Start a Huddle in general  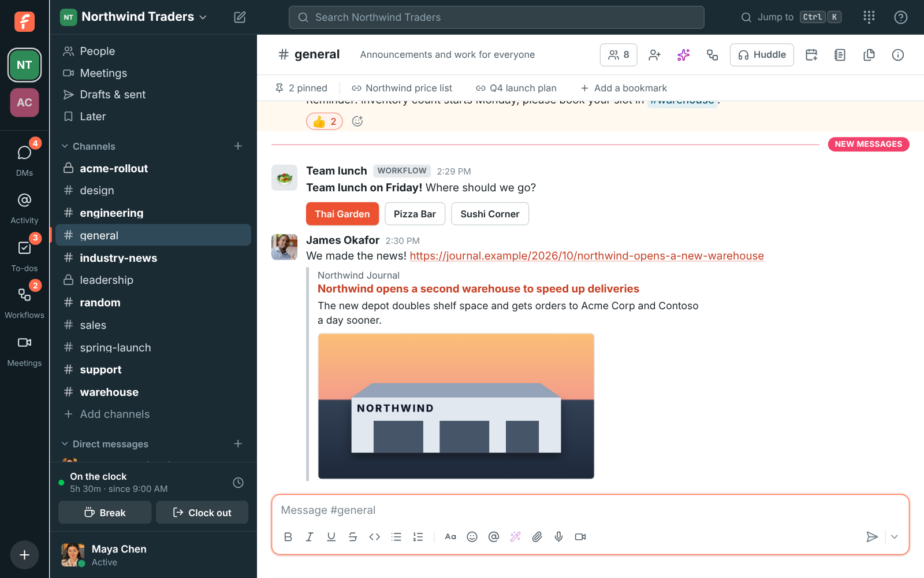click(762, 55)
